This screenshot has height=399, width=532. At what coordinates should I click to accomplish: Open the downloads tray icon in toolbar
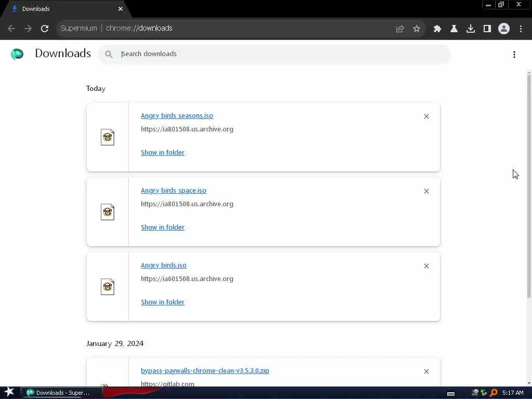tap(470, 29)
